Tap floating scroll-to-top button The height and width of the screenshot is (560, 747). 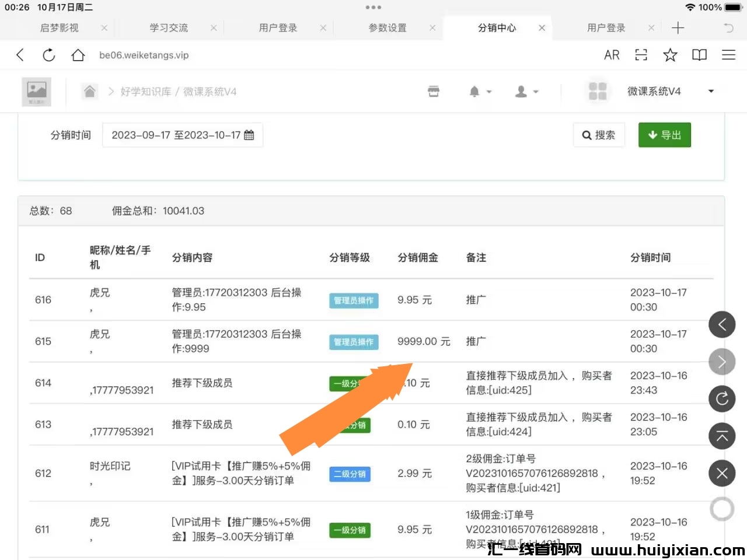pyautogui.click(x=722, y=436)
